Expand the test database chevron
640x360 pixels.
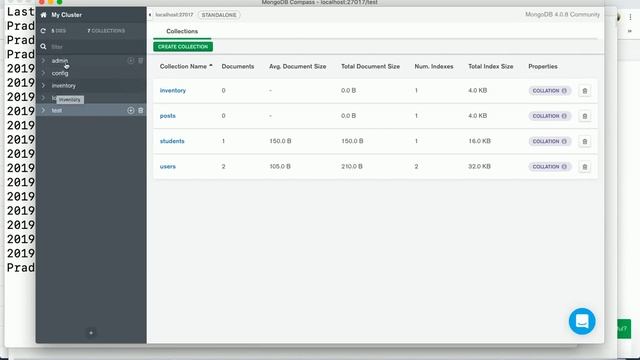tap(43, 110)
